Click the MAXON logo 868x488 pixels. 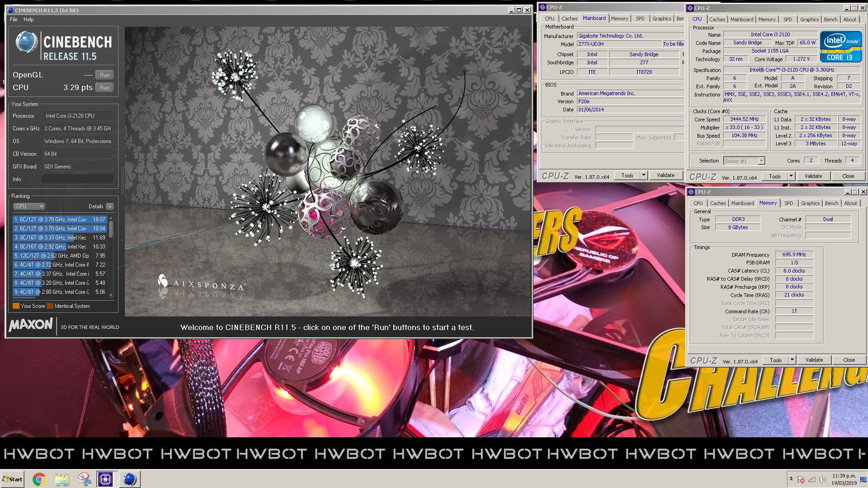31,325
